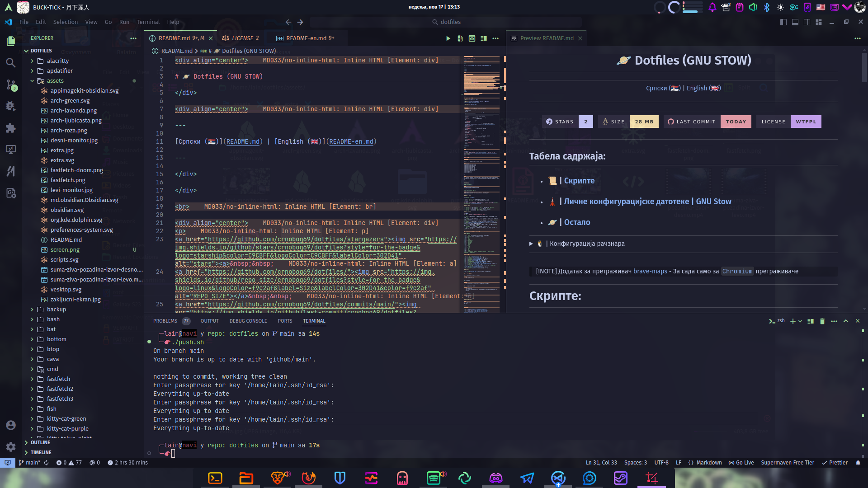Open the Search view in activity bar
This screenshot has height=488, width=868.
point(11,63)
